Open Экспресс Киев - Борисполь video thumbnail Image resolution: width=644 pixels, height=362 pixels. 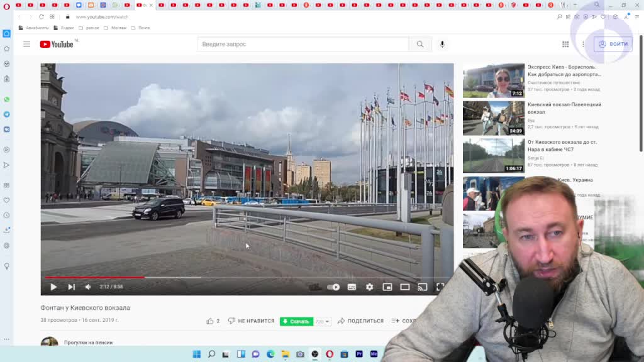[493, 80]
